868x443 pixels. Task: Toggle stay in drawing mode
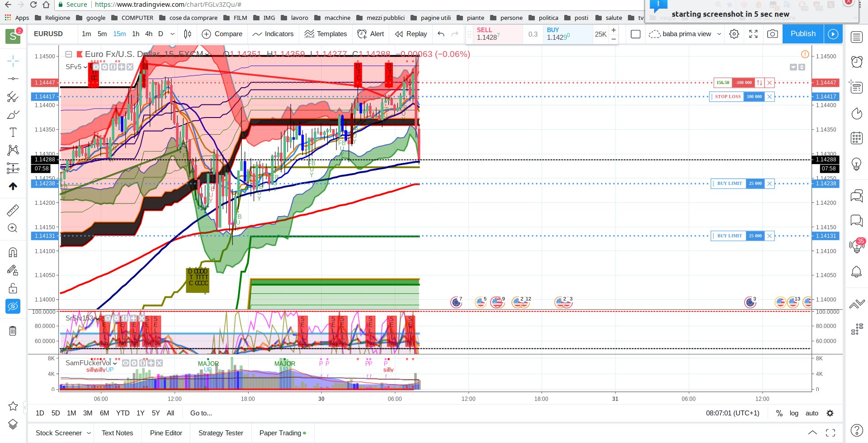coord(13,270)
